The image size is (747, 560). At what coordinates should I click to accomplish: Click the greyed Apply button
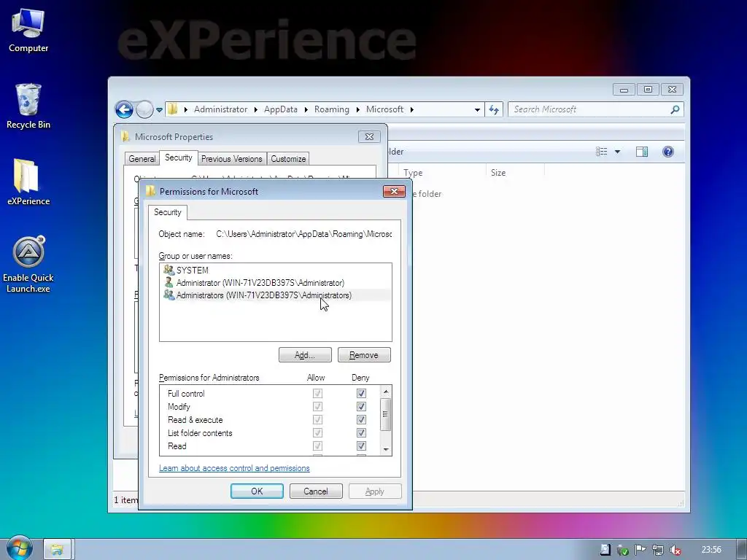click(375, 491)
